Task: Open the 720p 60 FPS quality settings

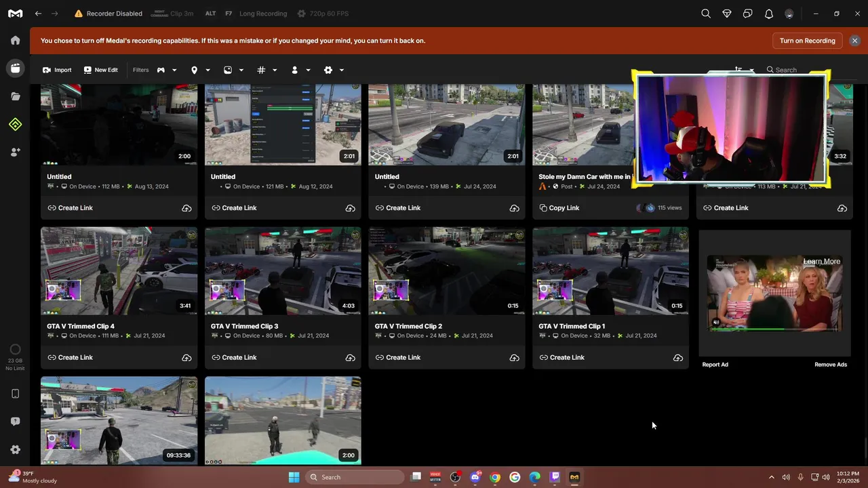Action: pyautogui.click(x=324, y=14)
